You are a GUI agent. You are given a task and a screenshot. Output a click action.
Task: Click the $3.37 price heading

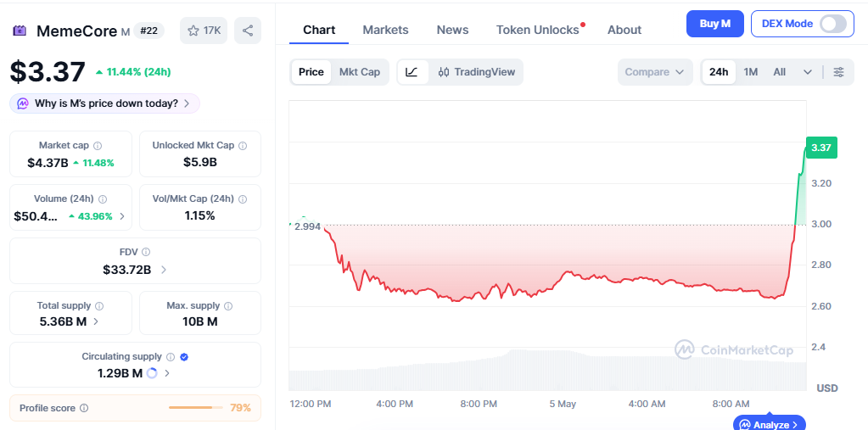[48, 72]
